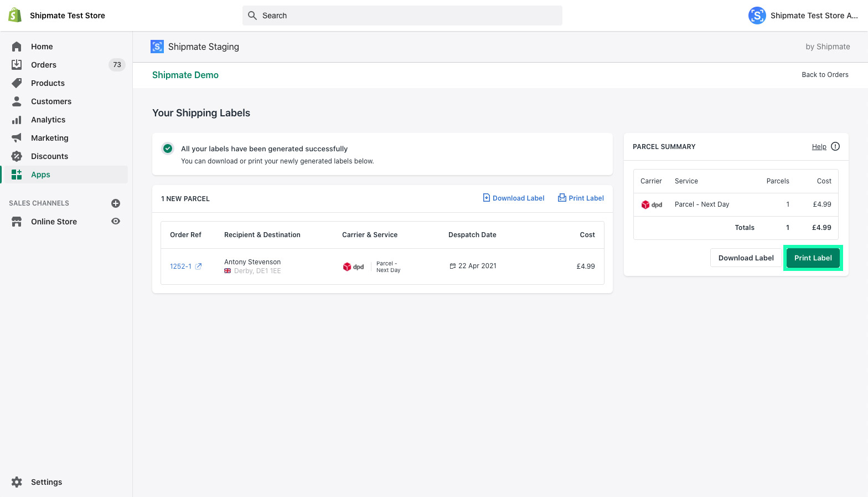The width and height of the screenshot is (868, 497).
Task: Click the Shopify logo icon
Action: [15, 16]
